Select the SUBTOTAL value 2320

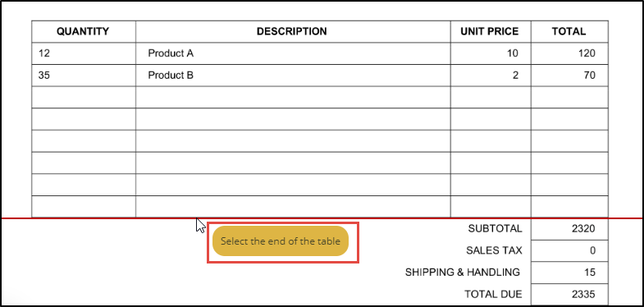point(569,229)
